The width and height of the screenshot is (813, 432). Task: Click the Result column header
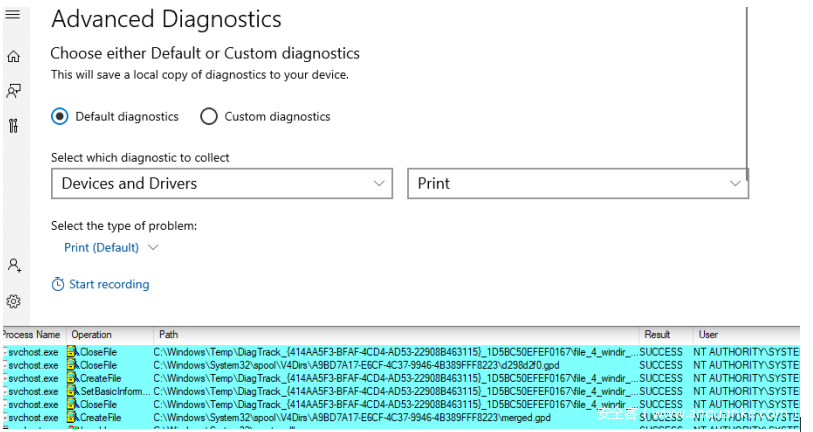657,334
